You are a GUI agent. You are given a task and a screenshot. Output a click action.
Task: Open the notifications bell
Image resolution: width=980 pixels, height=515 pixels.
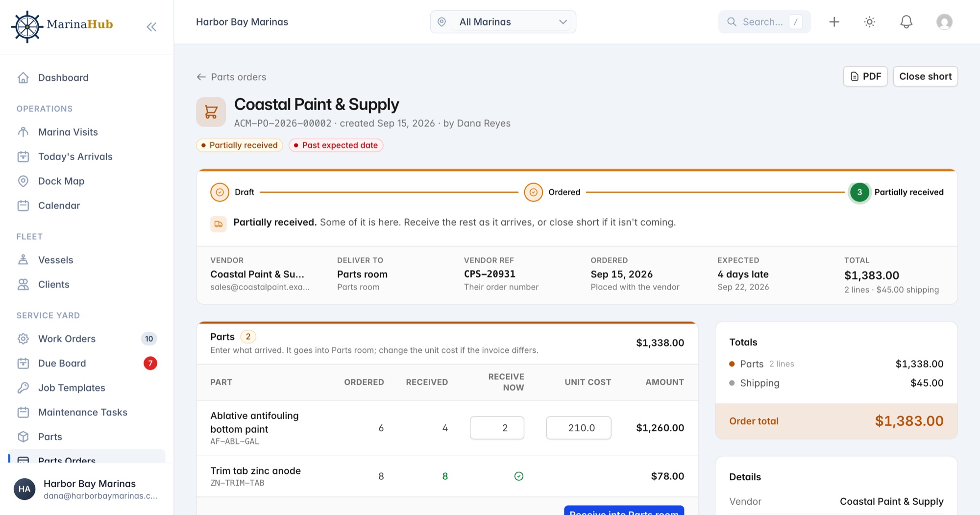click(906, 22)
